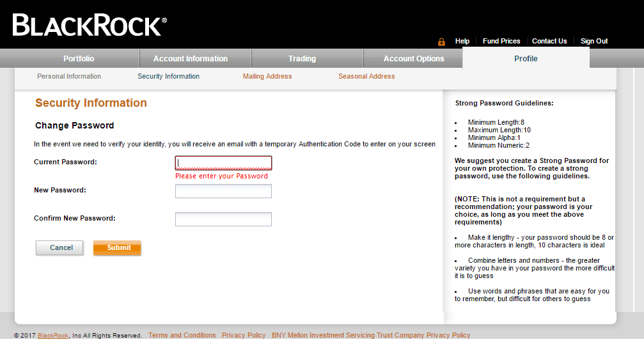Viewport: 644px width, 344px height.
Task: Focus the Current Password field
Action: coord(223,163)
